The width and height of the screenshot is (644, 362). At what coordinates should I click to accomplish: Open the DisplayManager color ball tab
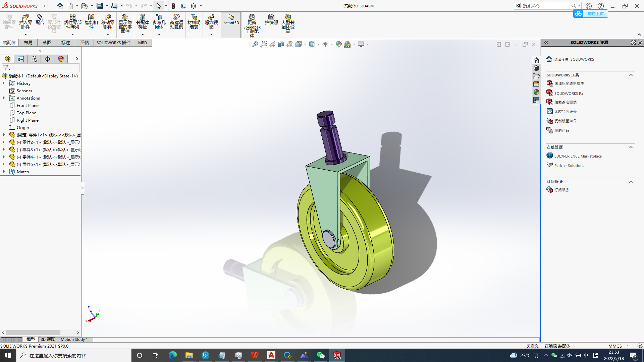pos(61,59)
